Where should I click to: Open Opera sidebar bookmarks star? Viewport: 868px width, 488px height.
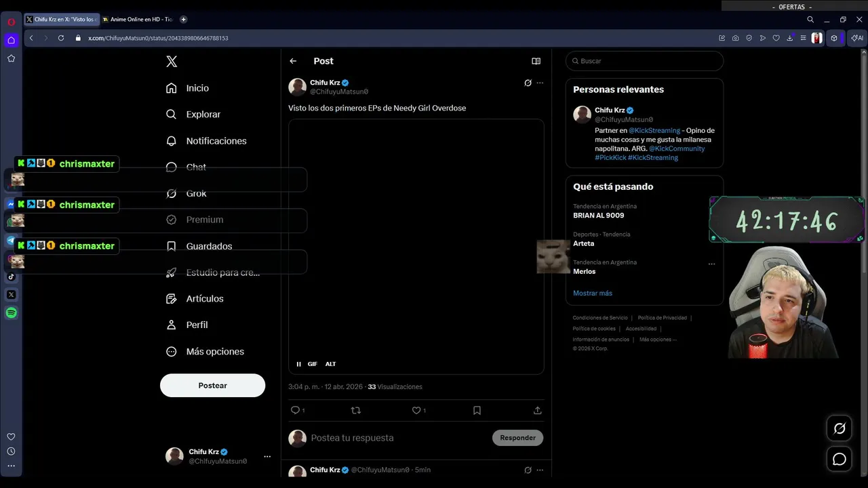[x=11, y=59]
